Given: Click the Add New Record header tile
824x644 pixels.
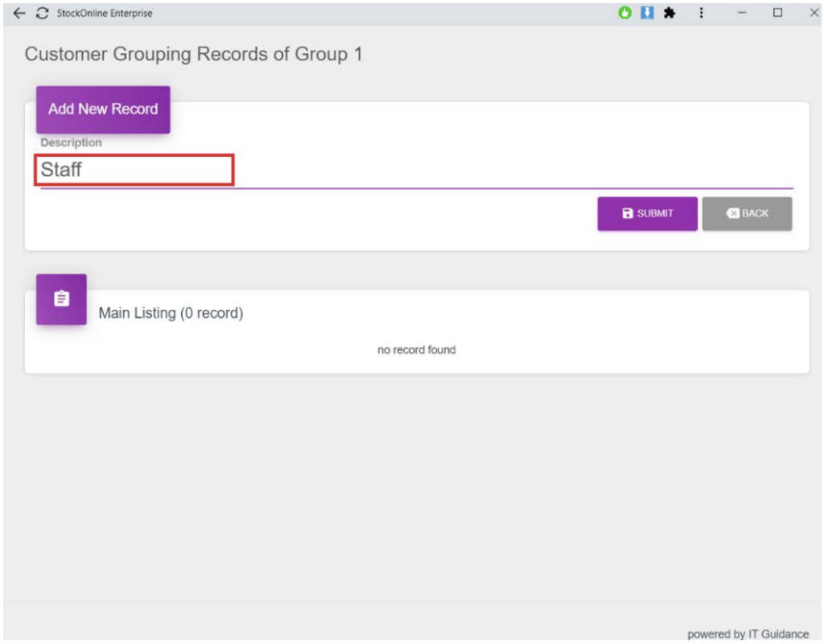Looking at the screenshot, I should point(103,109).
